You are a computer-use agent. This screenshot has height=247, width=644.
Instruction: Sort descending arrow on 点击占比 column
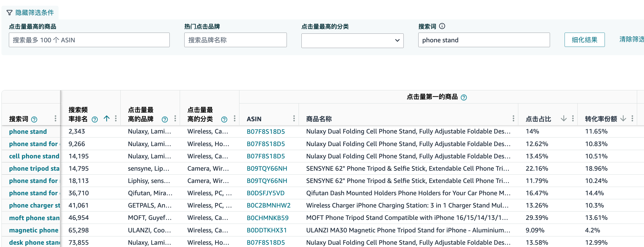[x=564, y=118]
